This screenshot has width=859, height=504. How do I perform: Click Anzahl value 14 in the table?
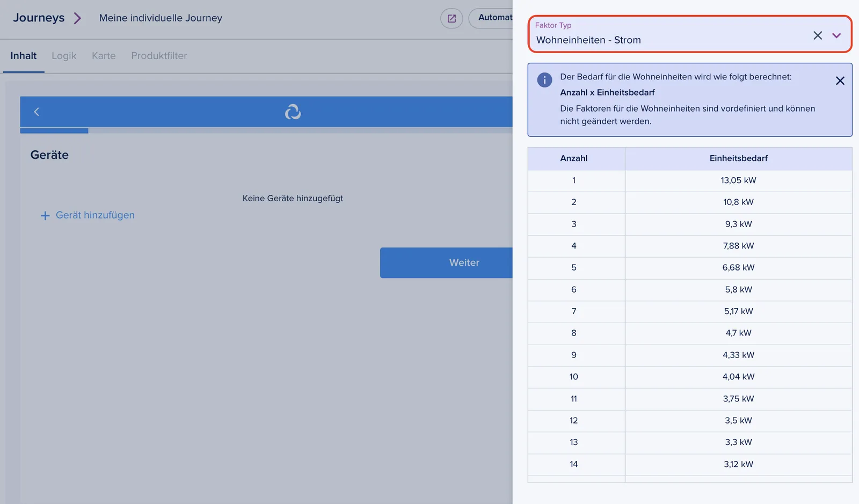[574, 464]
